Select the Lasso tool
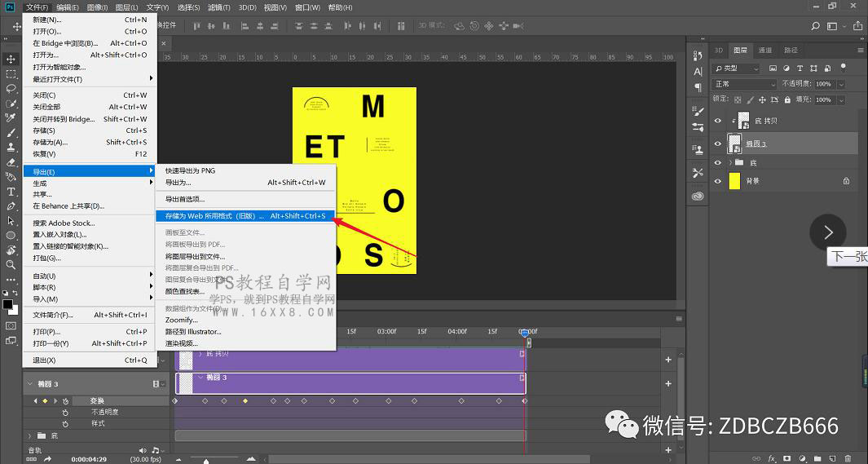868x464 pixels. pos(11,89)
